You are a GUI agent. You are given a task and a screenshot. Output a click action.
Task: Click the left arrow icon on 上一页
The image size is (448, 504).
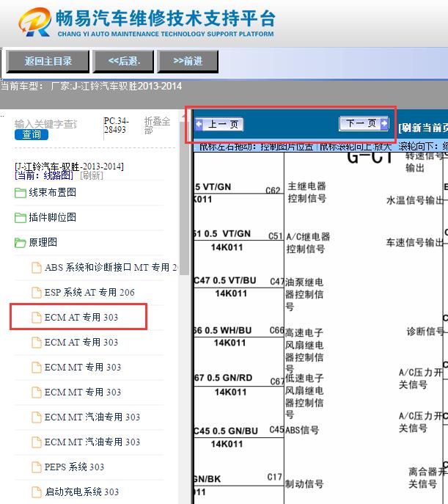click(x=199, y=124)
